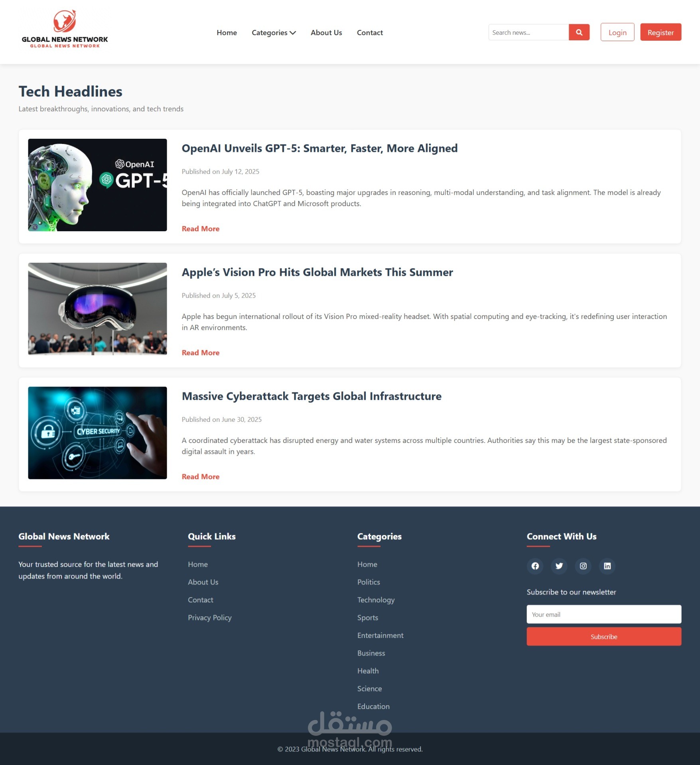This screenshot has height=765, width=700.
Task: Open the OpenAI Unveils GPT-5 headline
Action: coord(319,148)
